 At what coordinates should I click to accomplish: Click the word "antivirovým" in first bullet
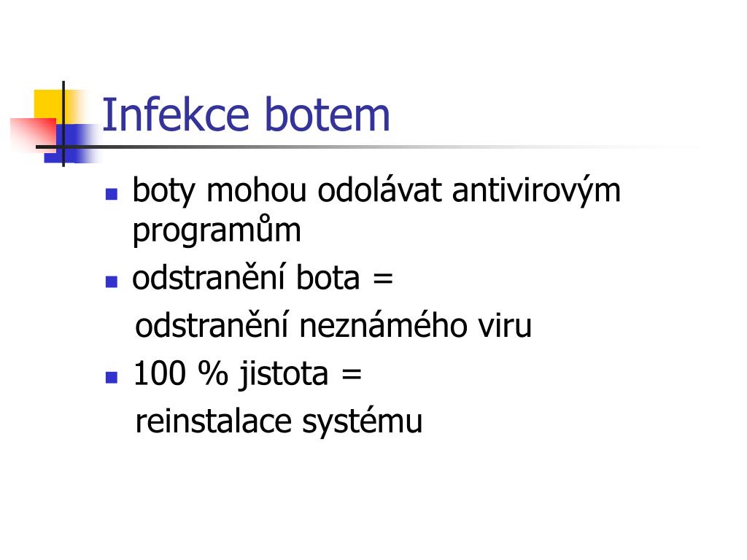(536, 192)
